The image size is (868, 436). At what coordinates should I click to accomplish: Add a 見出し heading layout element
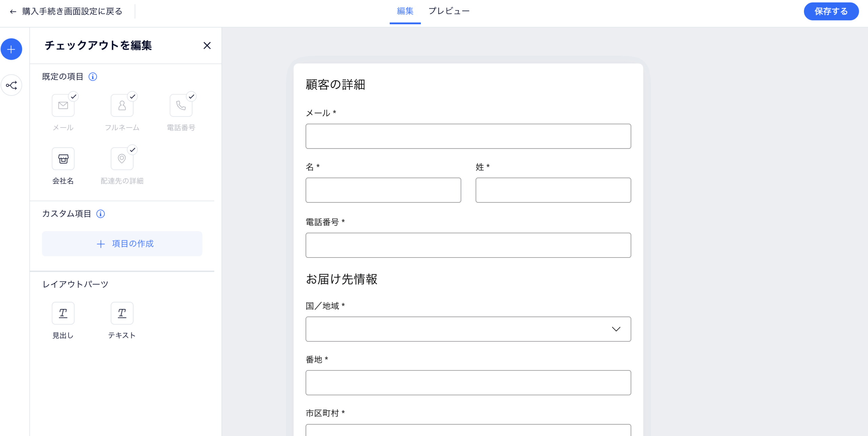tap(63, 313)
